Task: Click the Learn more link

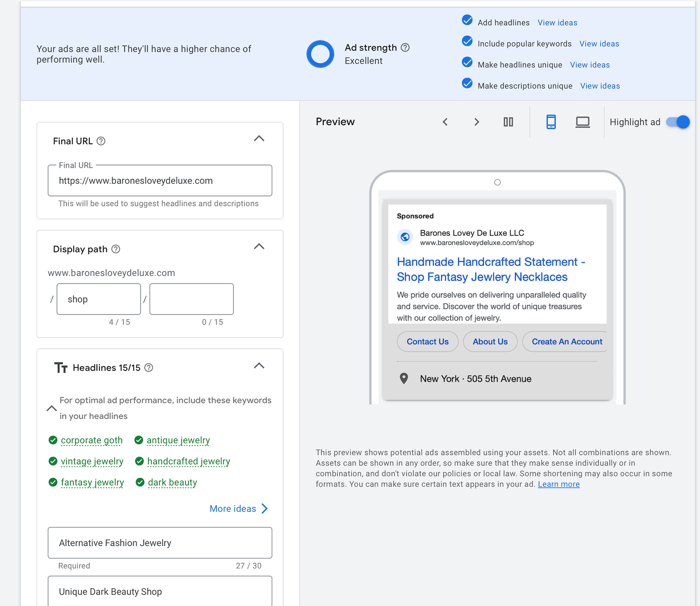Action: tap(559, 484)
